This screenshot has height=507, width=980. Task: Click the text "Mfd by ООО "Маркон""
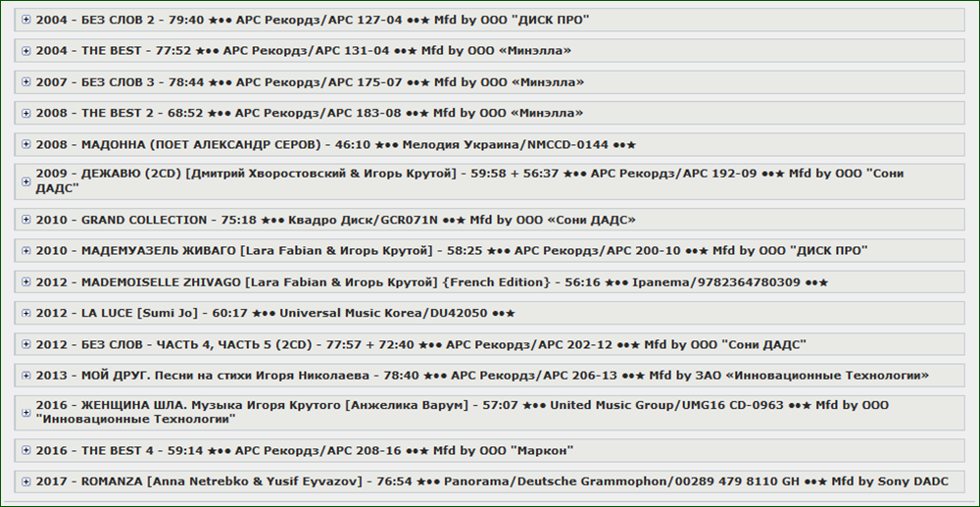tap(504, 450)
